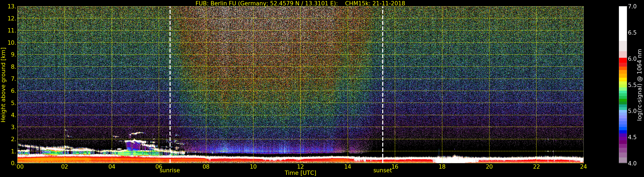Image resolution: width=644 pixels, height=177 pixels.
Task: Click the '2.' height axis tick label
Action: tap(13, 139)
